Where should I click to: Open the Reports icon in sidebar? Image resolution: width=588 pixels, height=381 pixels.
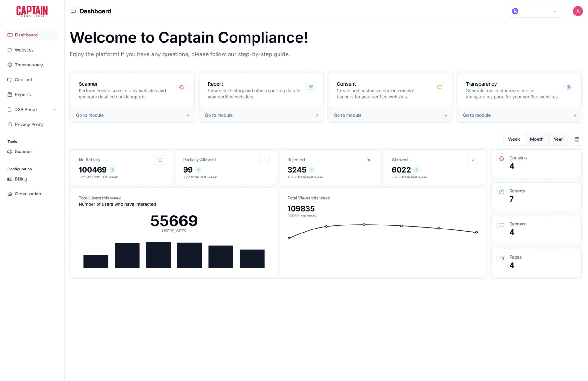click(10, 94)
